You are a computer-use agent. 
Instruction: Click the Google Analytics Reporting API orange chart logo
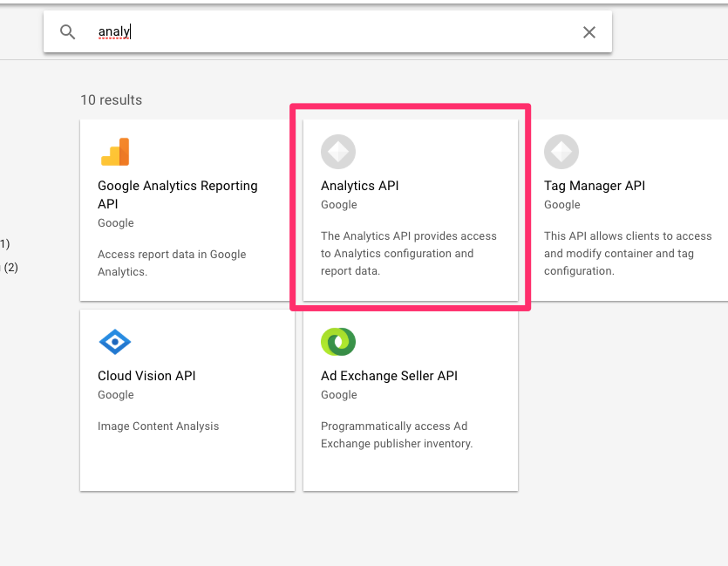tap(115, 151)
